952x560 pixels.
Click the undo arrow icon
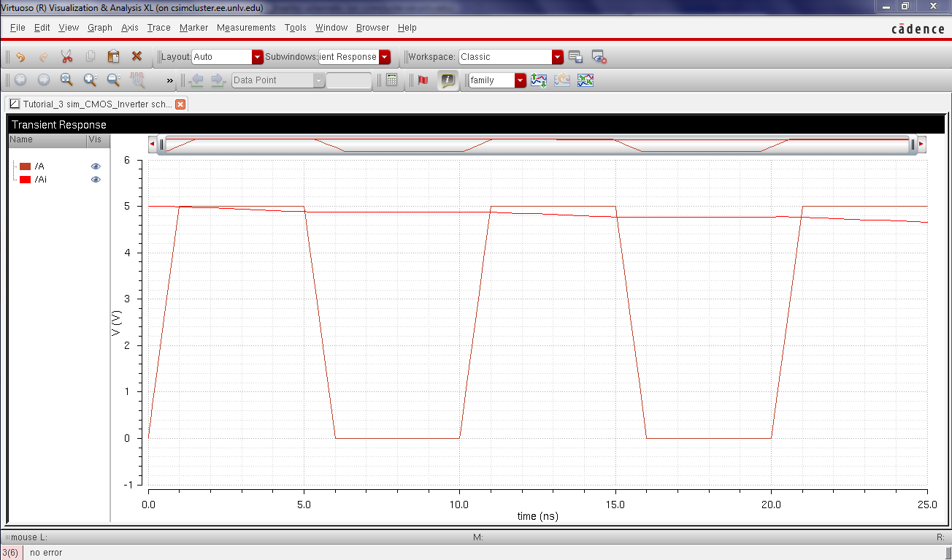[20, 57]
